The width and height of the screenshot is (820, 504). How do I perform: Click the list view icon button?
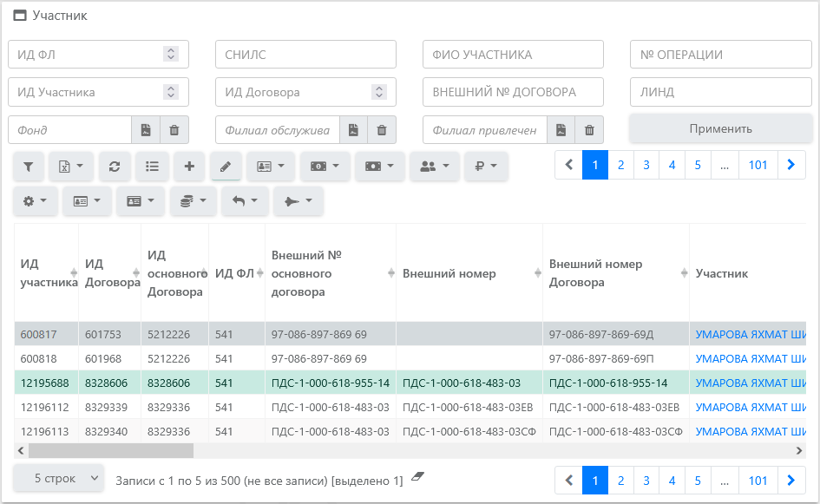coord(152,166)
